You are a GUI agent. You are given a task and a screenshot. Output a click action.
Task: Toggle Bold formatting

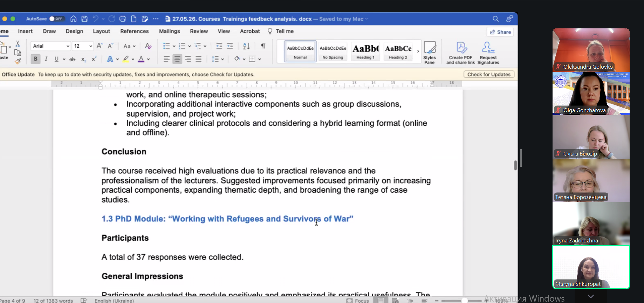tap(35, 59)
